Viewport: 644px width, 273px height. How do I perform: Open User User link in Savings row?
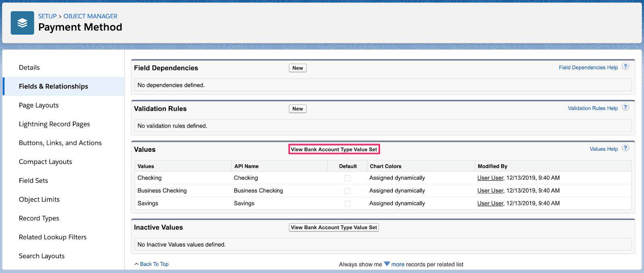tap(490, 204)
